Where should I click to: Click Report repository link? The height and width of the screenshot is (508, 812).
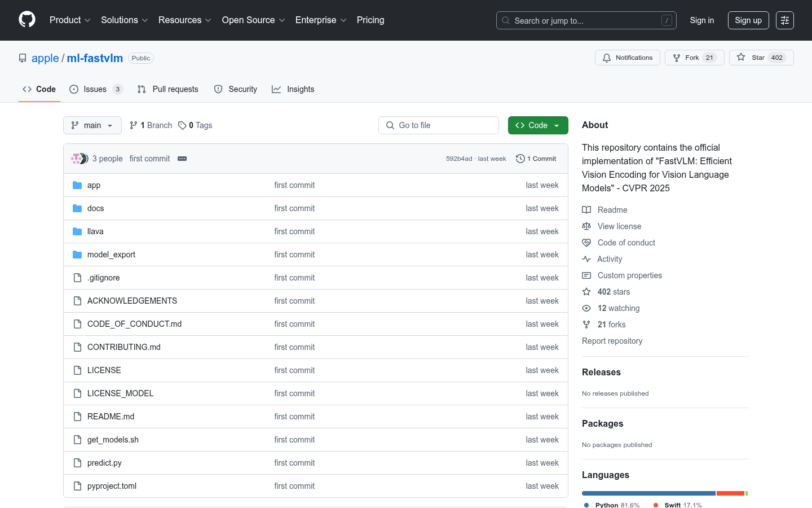tap(612, 341)
